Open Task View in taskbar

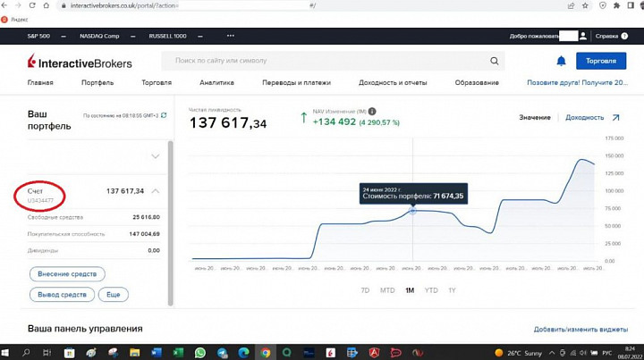point(47,353)
